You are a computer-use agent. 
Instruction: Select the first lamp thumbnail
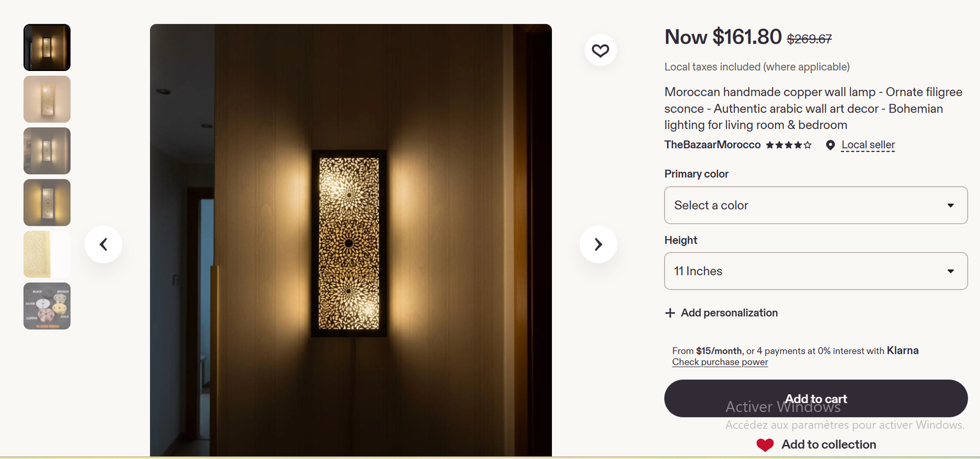point(47,48)
